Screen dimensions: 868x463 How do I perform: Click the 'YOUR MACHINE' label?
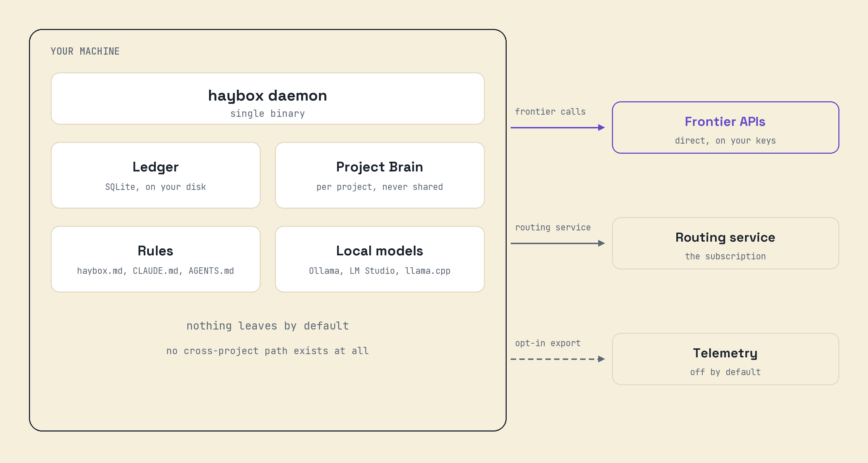(x=85, y=51)
